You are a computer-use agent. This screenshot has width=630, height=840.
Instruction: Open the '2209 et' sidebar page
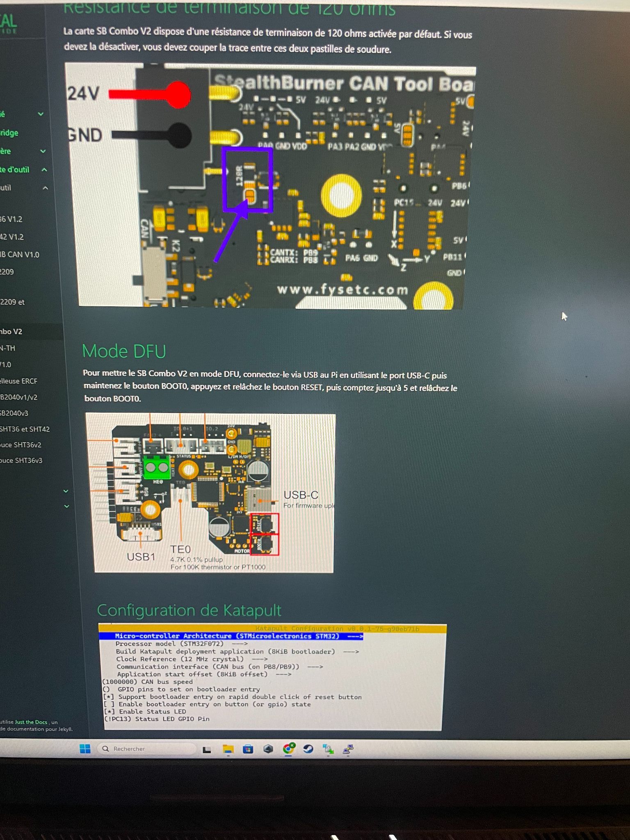tap(12, 302)
